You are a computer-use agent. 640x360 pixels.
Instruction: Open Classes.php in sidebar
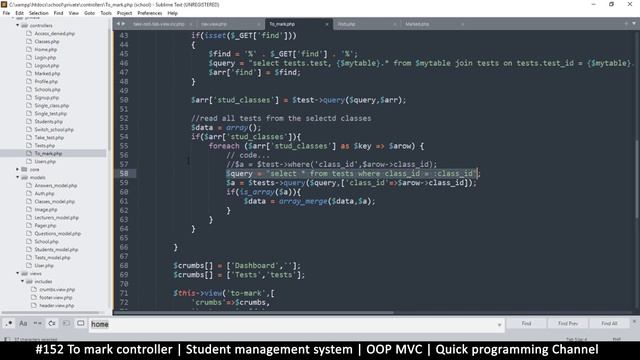(x=47, y=42)
